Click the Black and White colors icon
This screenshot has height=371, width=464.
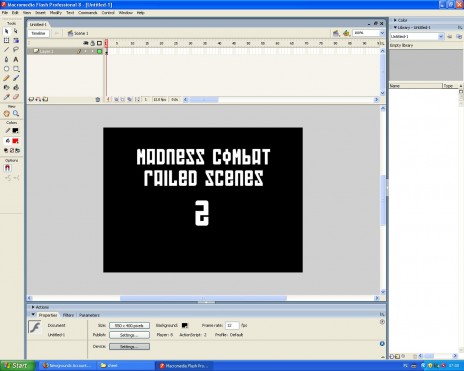[x=6, y=150]
